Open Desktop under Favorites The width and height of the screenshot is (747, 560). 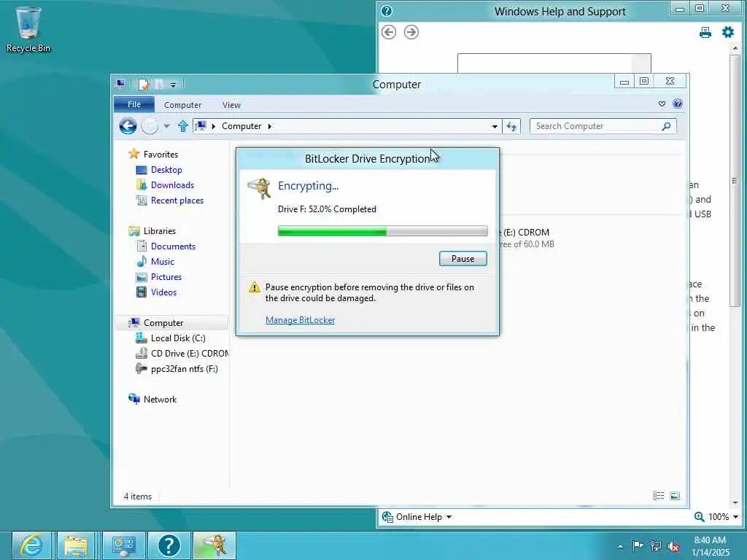tap(166, 169)
